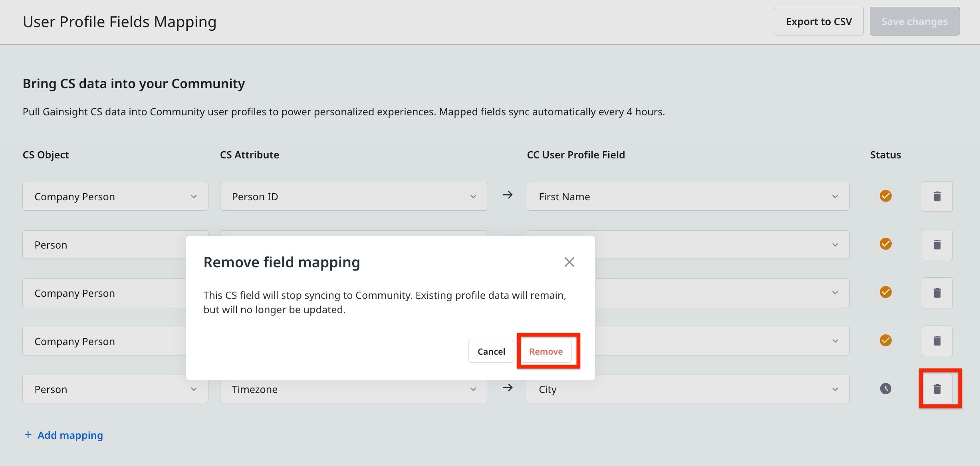Viewport: 980px width, 466px height.
Task: Click pending clock status icon for City row
Action: click(885, 389)
